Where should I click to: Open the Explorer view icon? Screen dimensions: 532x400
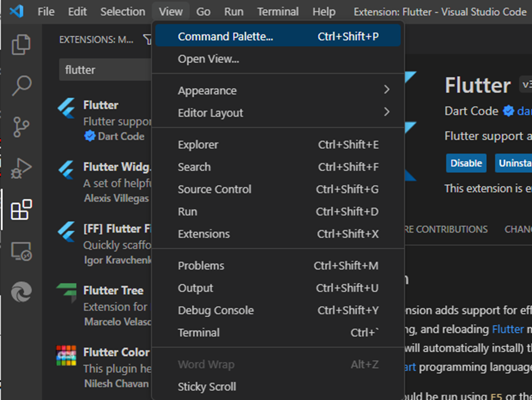pyautogui.click(x=21, y=44)
